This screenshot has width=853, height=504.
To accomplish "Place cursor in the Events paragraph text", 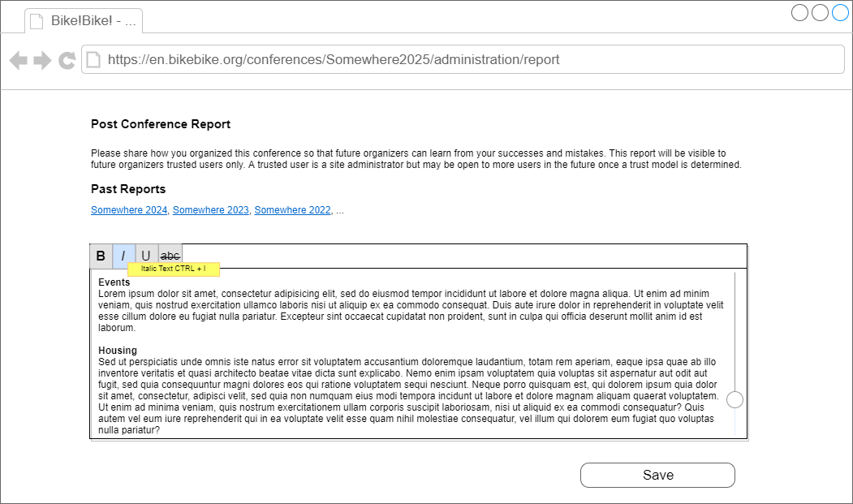I will (x=411, y=311).
